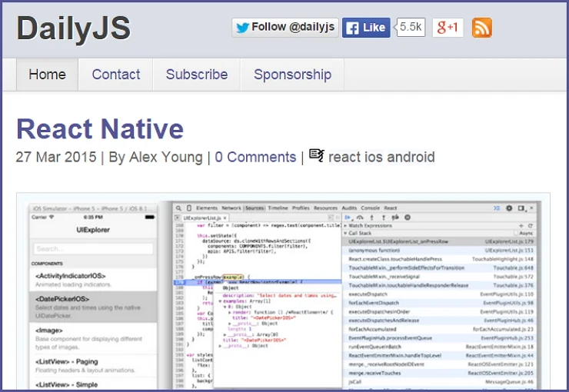Select the android tag
Viewport: 569px width, 392px height.
pos(411,158)
